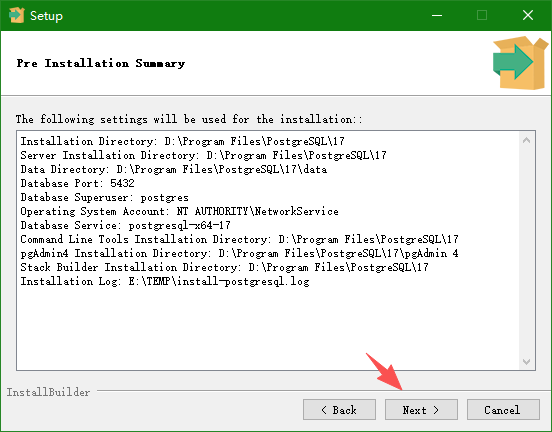Click the 'Database Superuser: postgres' line
This screenshot has height=432, width=552.
[105, 198]
